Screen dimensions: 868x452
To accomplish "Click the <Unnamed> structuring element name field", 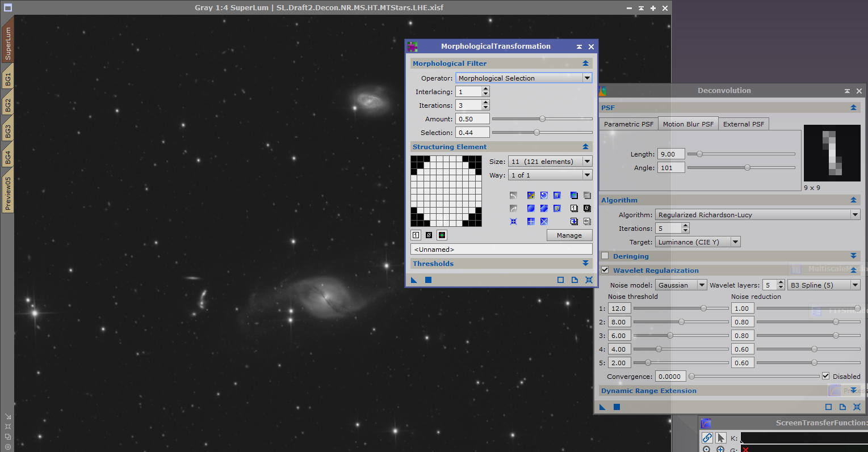I will coord(501,249).
